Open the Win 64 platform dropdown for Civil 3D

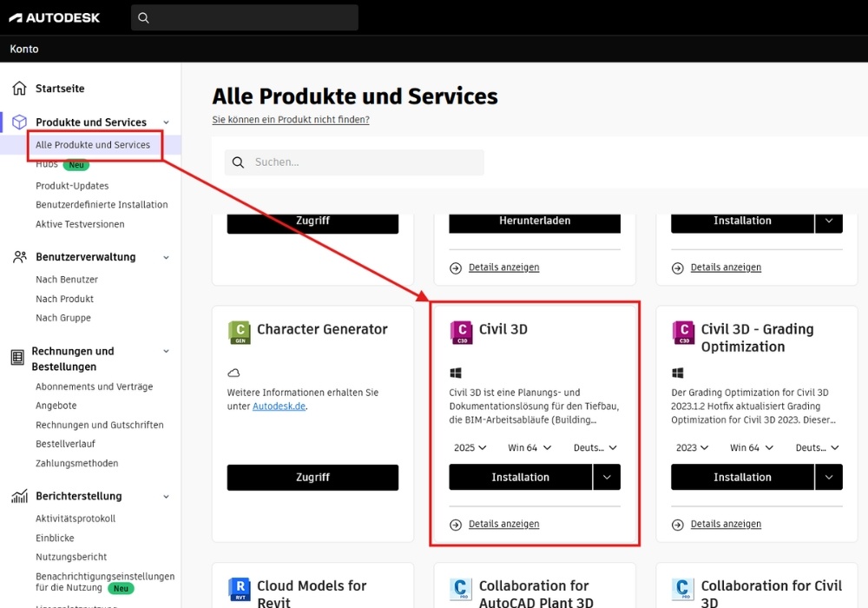pos(529,447)
